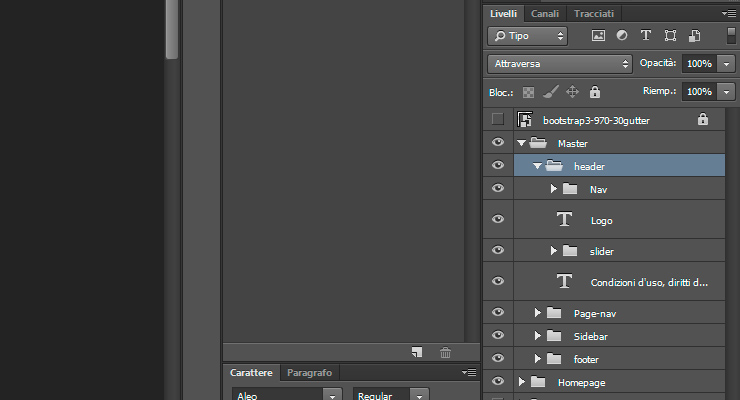Open the Opacità slider dropdown arrow
Image resolution: width=740 pixels, height=400 pixels.
pos(726,64)
